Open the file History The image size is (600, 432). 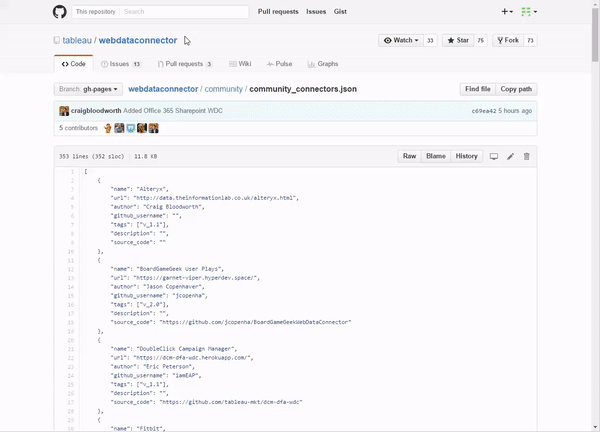[x=466, y=156]
